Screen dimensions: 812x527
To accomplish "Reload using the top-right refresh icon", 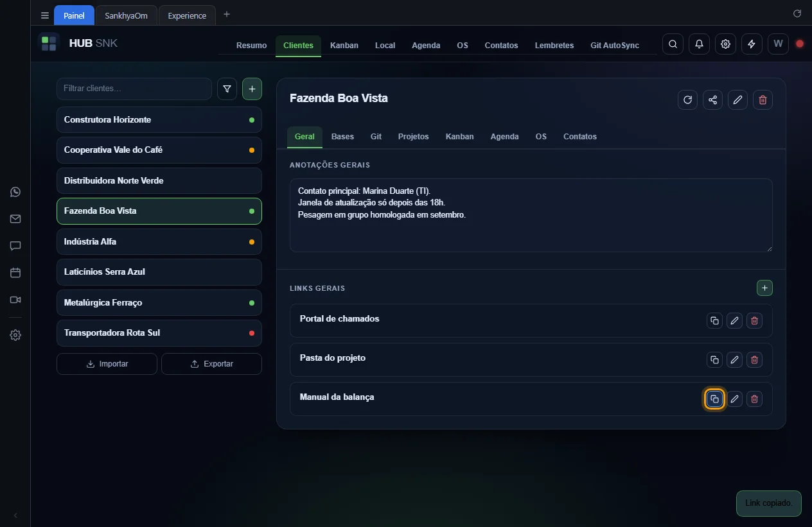I will coord(797,13).
